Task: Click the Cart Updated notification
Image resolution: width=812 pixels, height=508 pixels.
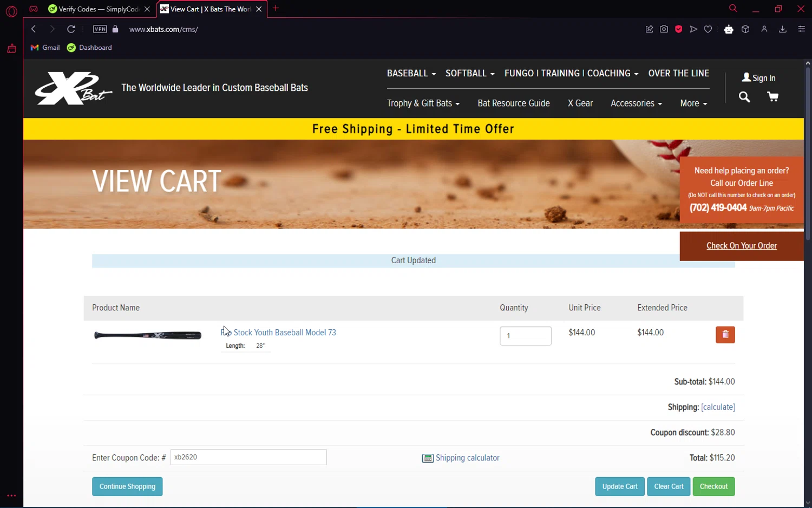Action: click(414, 260)
